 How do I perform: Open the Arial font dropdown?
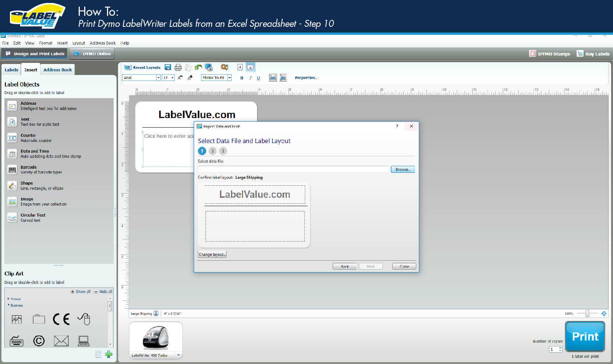[158, 78]
